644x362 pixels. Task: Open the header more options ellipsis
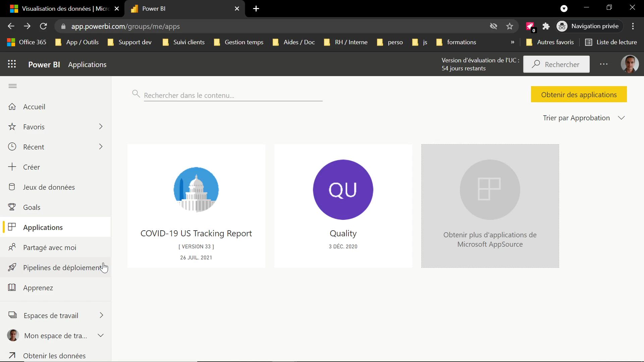pyautogui.click(x=604, y=64)
